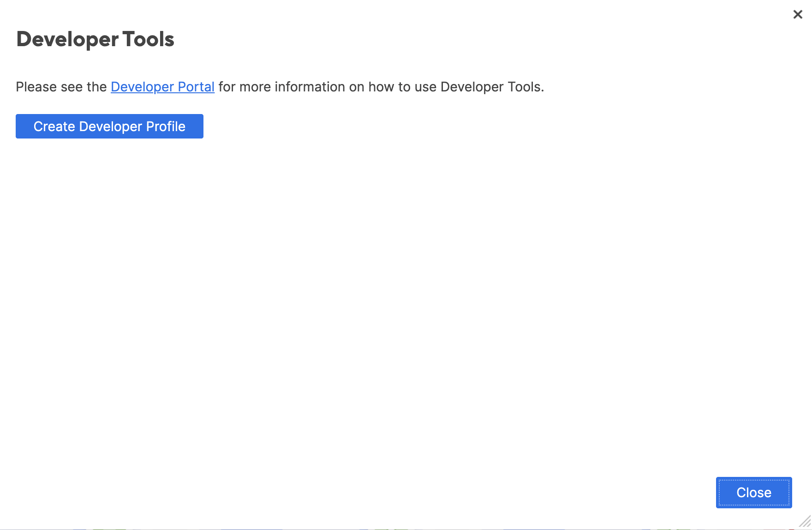Click the word "Tools" in the title
812x530 pixels.
coord(149,39)
